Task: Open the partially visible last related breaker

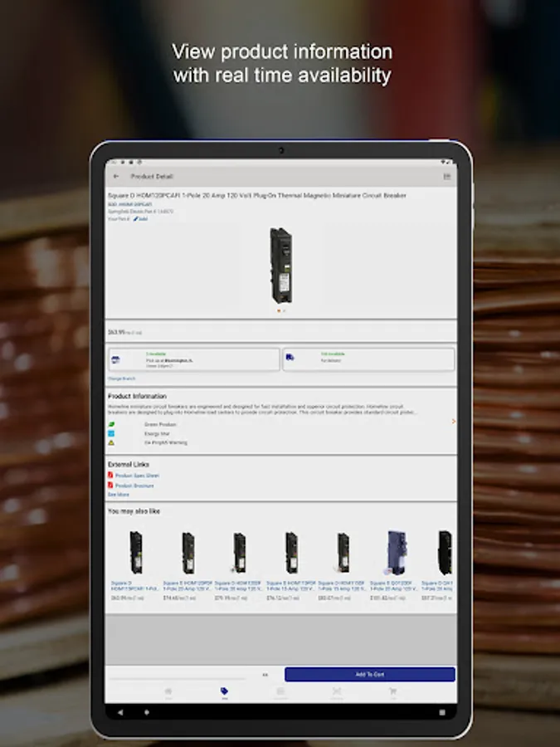Action: (445, 553)
